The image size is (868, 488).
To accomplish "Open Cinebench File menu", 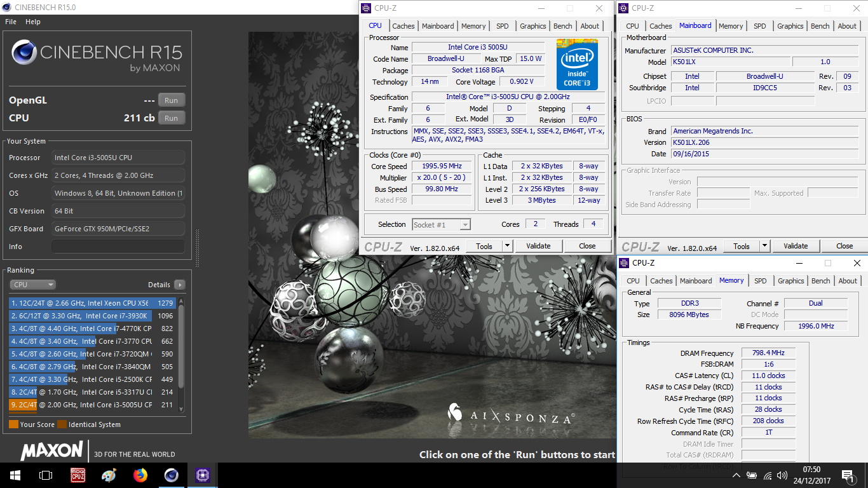I will click(11, 22).
